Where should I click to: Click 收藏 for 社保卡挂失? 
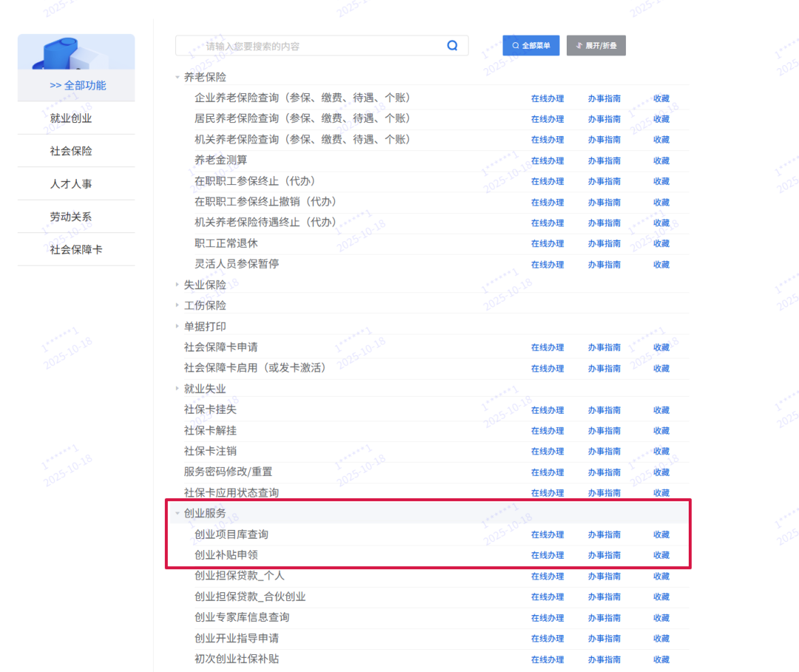(661, 410)
